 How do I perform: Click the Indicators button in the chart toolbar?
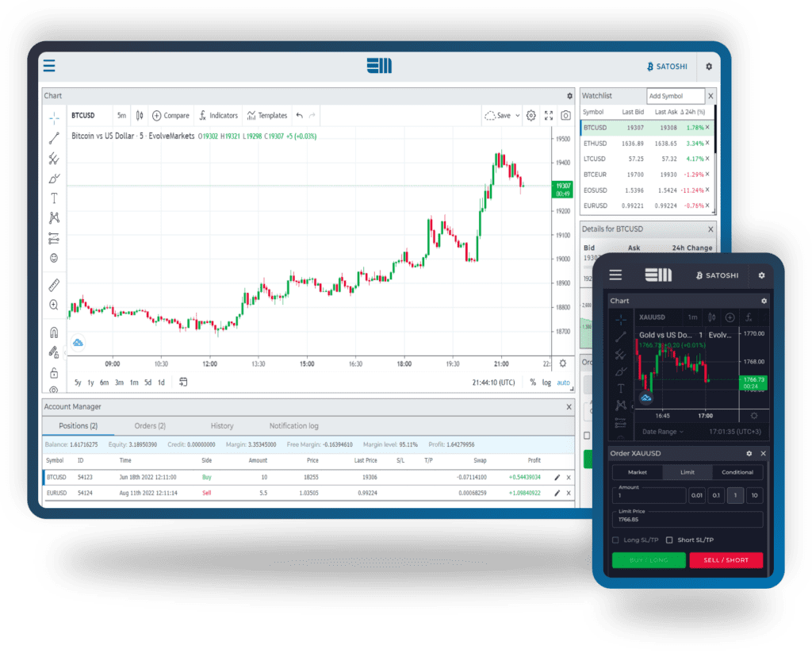click(218, 115)
